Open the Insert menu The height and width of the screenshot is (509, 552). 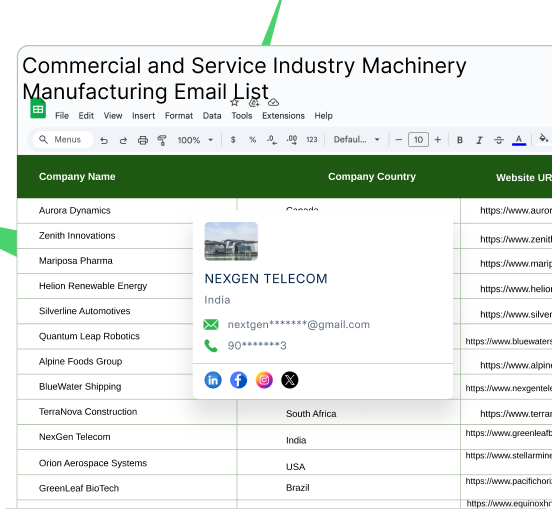tap(143, 116)
